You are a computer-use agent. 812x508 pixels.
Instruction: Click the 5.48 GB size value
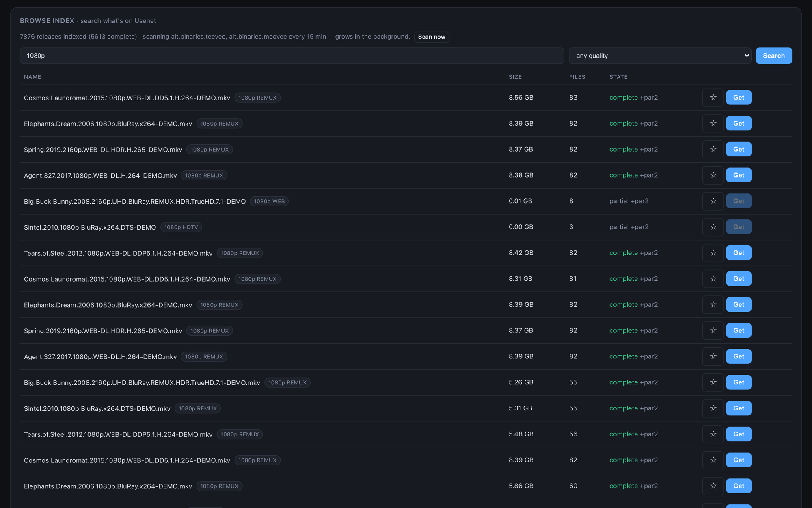pyautogui.click(x=521, y=434)
